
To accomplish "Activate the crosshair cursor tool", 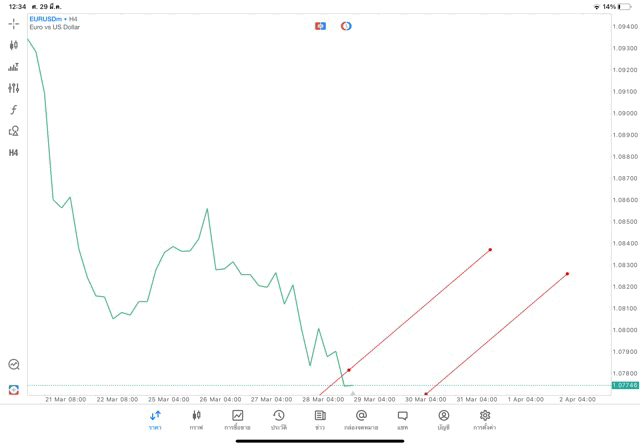I will point(14,23).
